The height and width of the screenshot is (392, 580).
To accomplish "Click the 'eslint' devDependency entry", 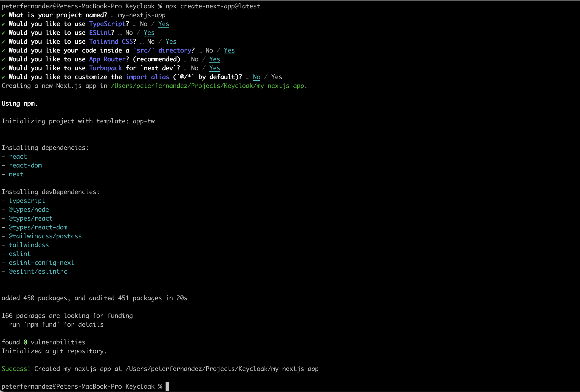I will [20, 254].
